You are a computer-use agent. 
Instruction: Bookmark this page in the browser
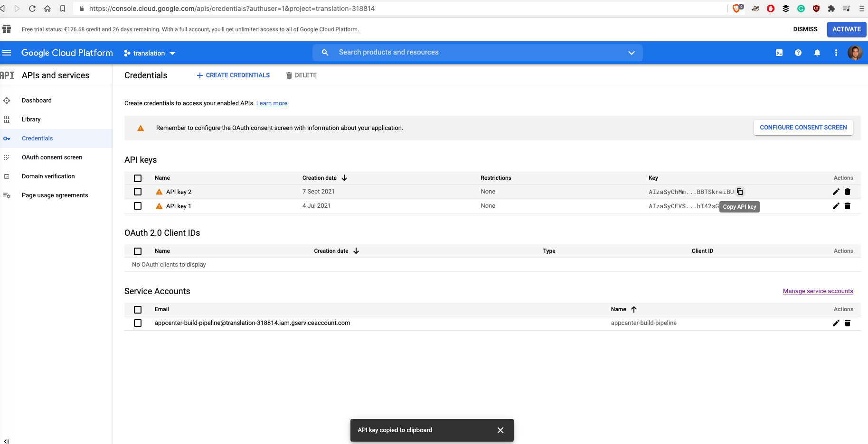[63, 9]
